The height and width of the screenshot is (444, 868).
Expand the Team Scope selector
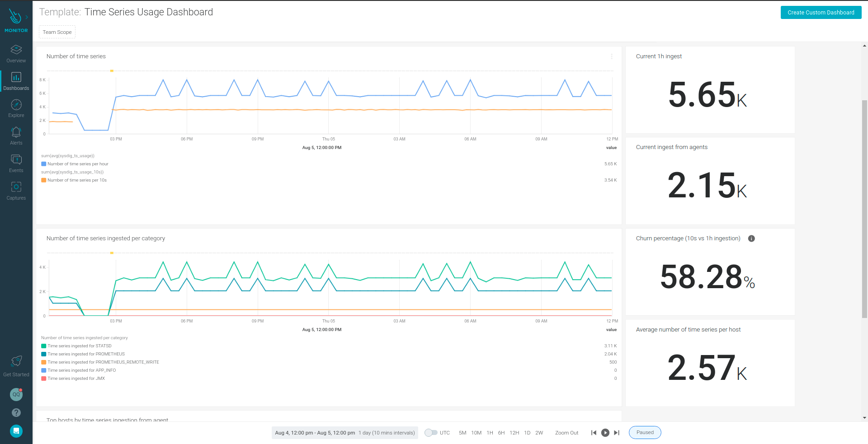(57, 32)
